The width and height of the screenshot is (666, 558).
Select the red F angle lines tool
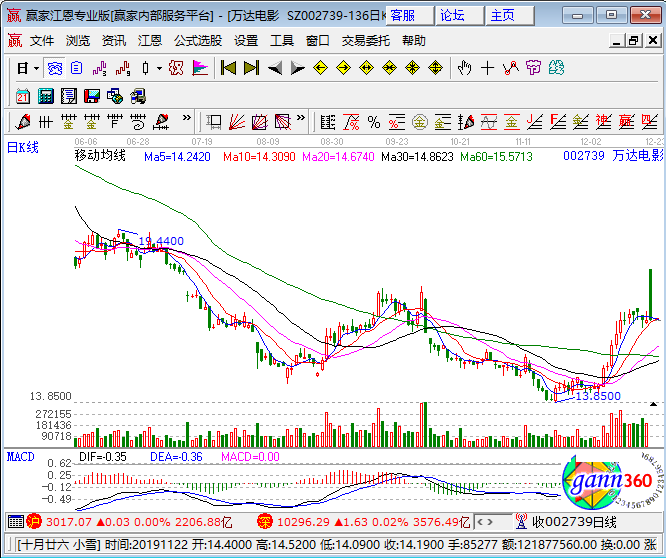(x=558, y=122)
